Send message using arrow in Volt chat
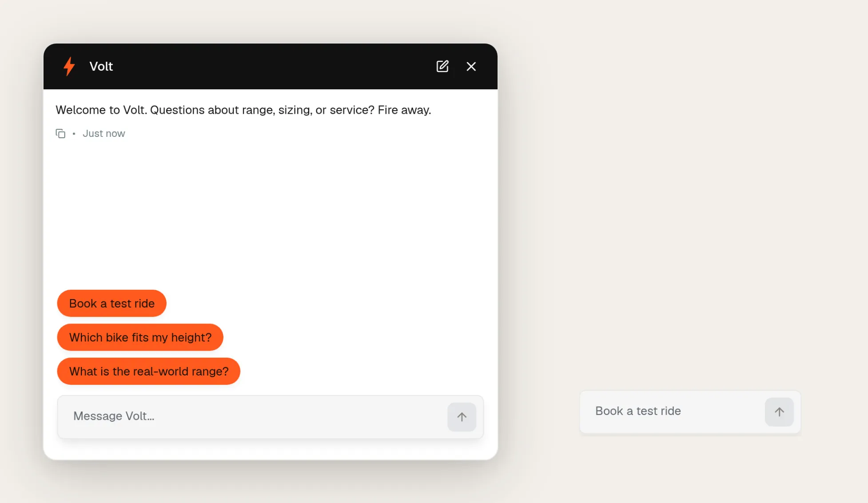The width and height of the screenshot is (868, 503). (x=462, y=417)
